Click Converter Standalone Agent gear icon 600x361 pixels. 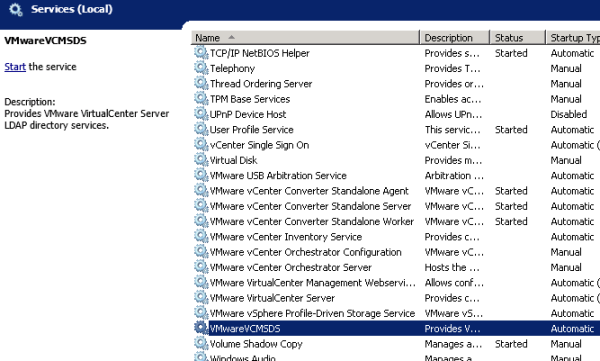[x=201, y=190]
